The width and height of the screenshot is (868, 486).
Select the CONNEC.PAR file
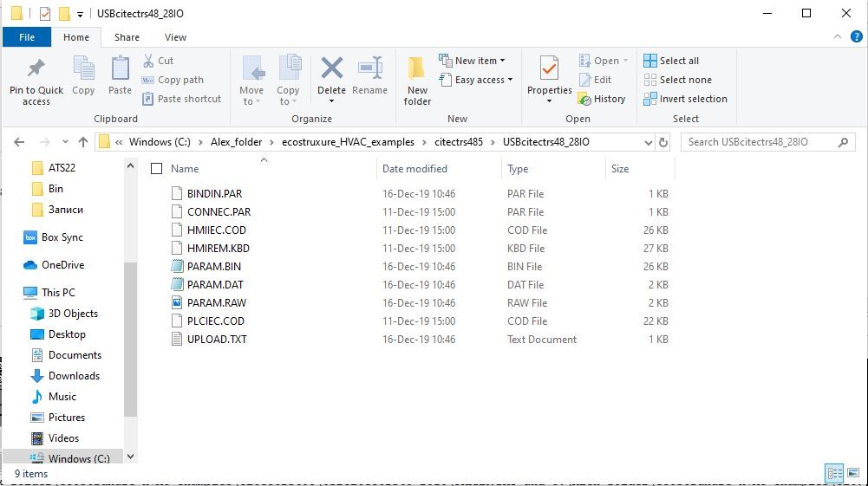(x=219, y=211)
